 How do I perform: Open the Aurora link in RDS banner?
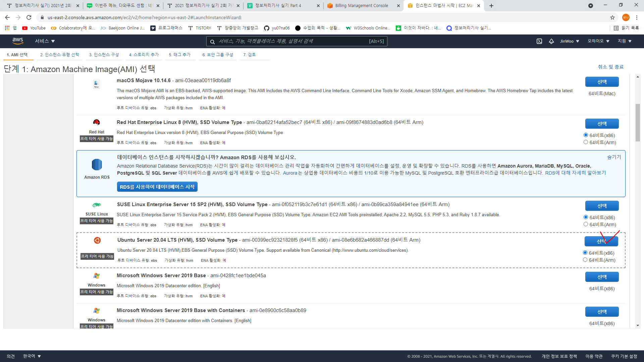pyautogui.click(x=290, y=173)
